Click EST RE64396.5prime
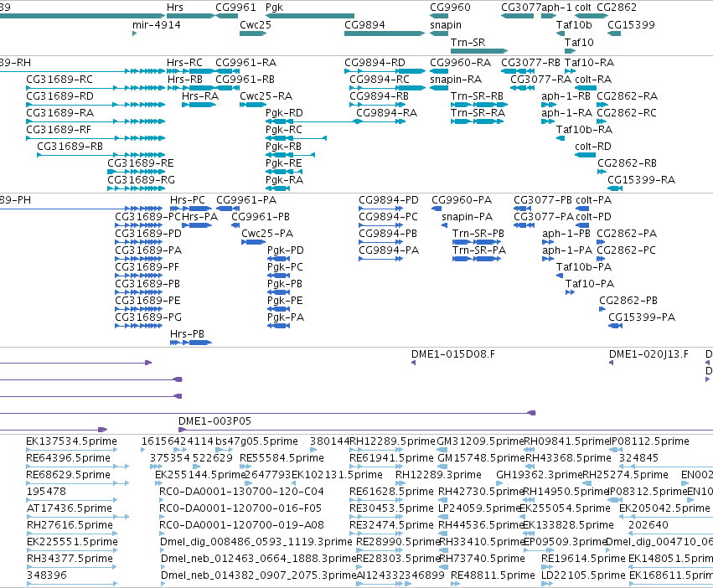The height and width of the screenshot is (588, 713). (x=68, y=458)
